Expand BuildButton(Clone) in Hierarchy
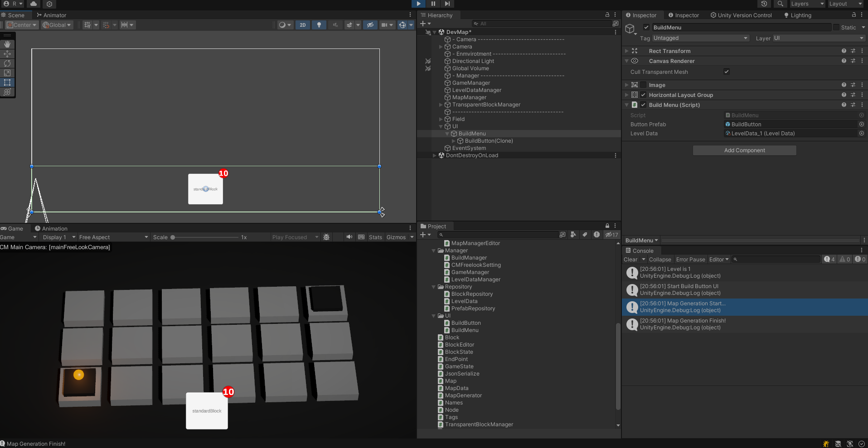 point(454,141)
